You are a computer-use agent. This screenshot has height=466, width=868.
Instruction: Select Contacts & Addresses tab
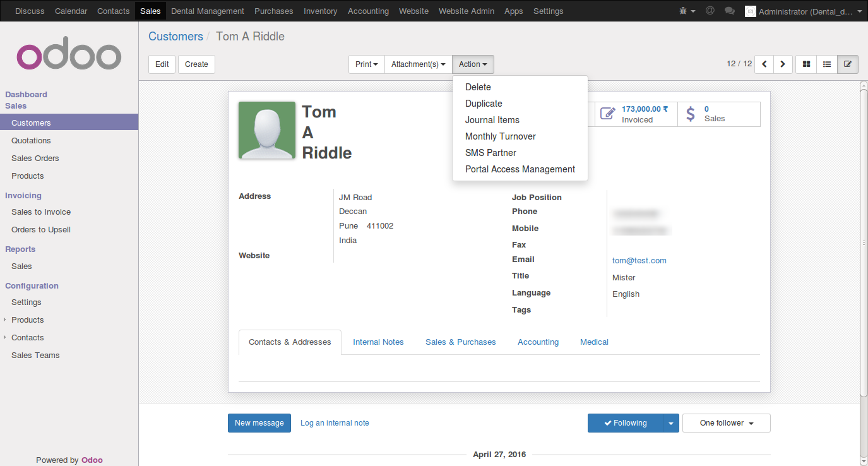pos(290,342)
